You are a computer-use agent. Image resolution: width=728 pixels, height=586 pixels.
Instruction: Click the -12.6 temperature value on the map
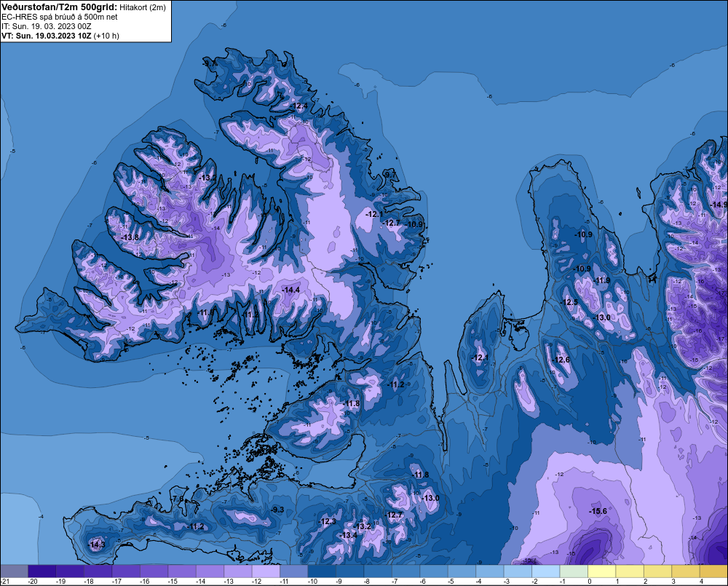pos(561,360)
